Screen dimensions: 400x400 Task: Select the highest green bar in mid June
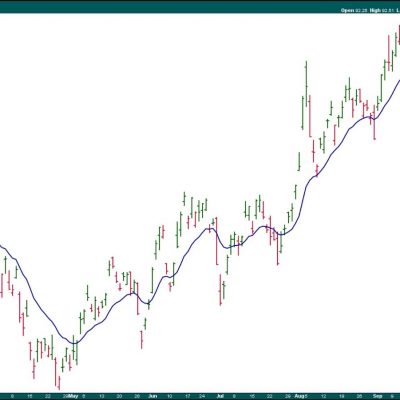tap(184, 199)
